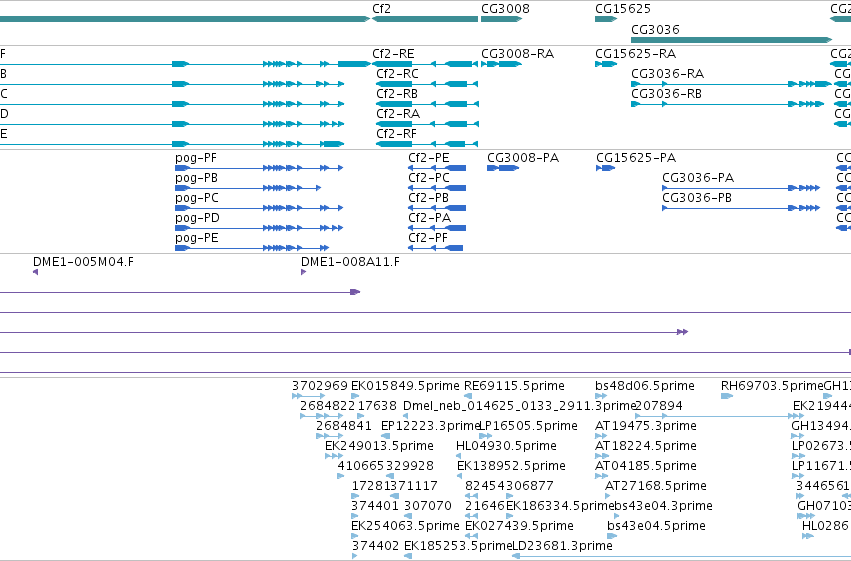Screen dimensions: 851x561
Task: Select the CG3036 gene bar
Action: tap(732, 40)
